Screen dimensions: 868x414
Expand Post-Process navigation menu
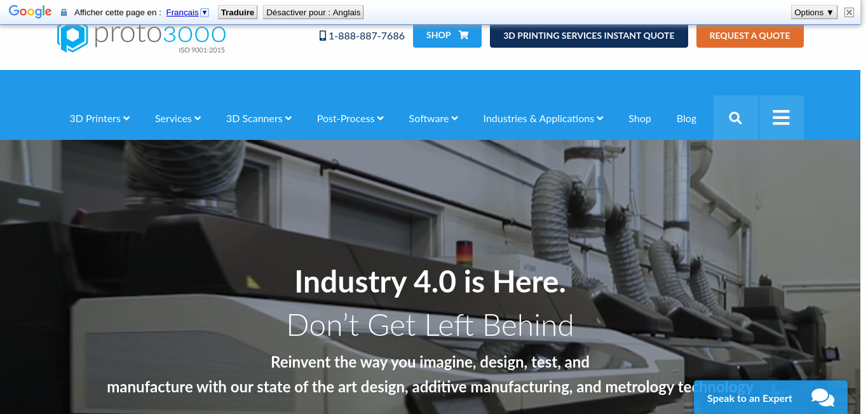350,118
